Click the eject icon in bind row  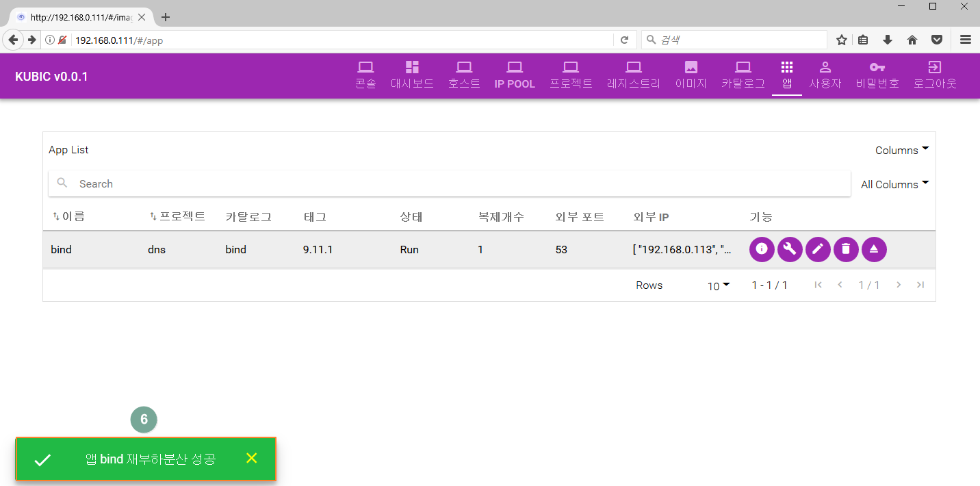[x=874, y=249]
